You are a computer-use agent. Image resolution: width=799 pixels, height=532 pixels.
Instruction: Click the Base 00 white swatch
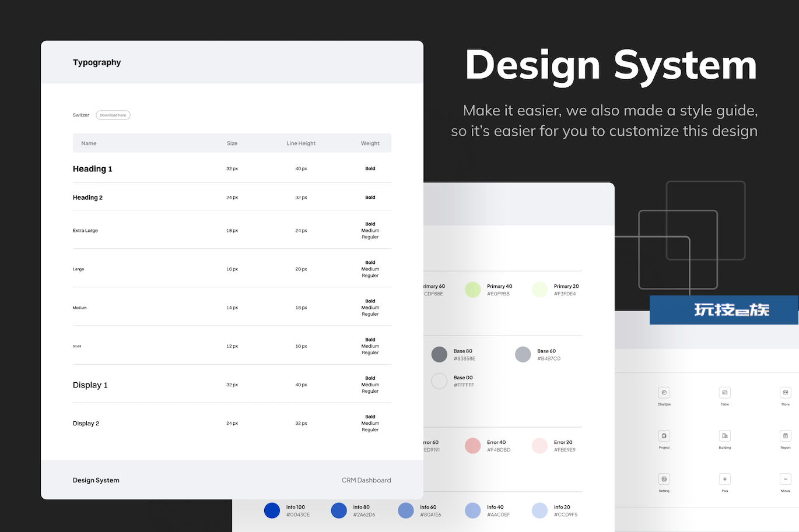click(x=439, y=381)
